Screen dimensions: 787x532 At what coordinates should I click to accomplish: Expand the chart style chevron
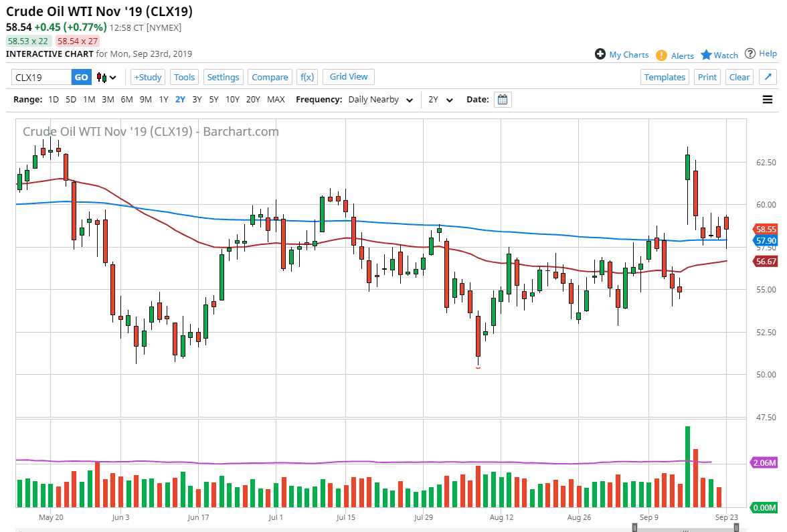[x=114, y=77]
